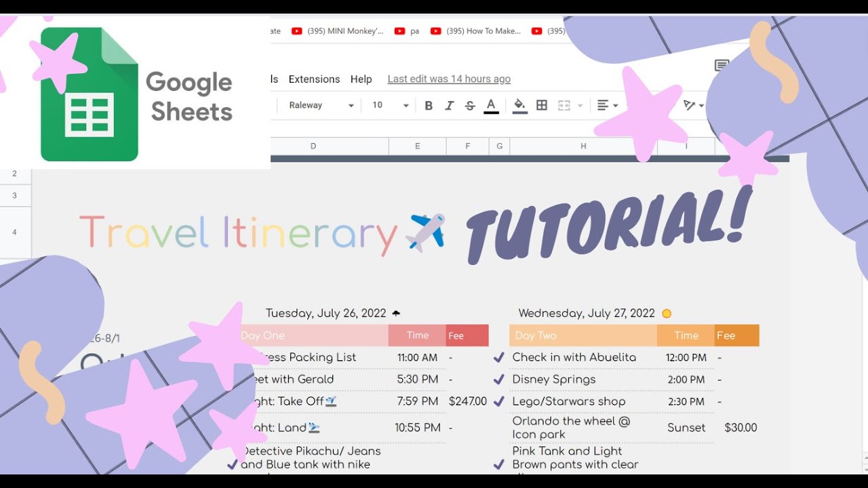Open the fill color picker

pyautogui.click(x=519, y=105)
